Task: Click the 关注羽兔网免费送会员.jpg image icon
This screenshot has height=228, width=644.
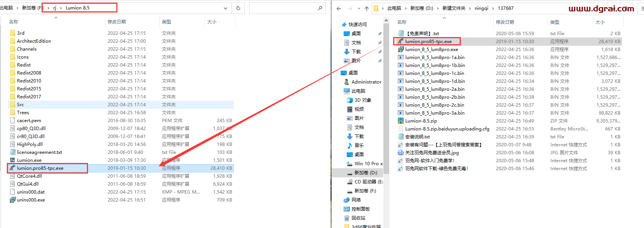Action: (x=401, y=152)
